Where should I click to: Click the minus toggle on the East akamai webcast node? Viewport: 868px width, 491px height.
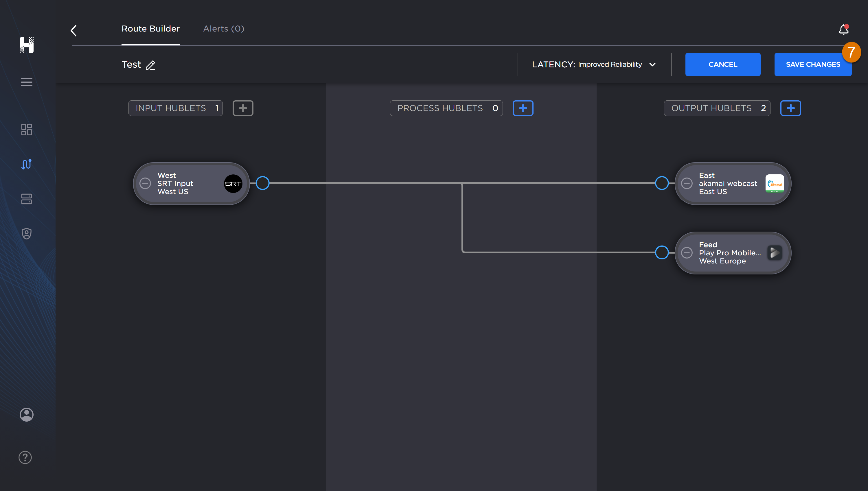(x=687, y=183)
